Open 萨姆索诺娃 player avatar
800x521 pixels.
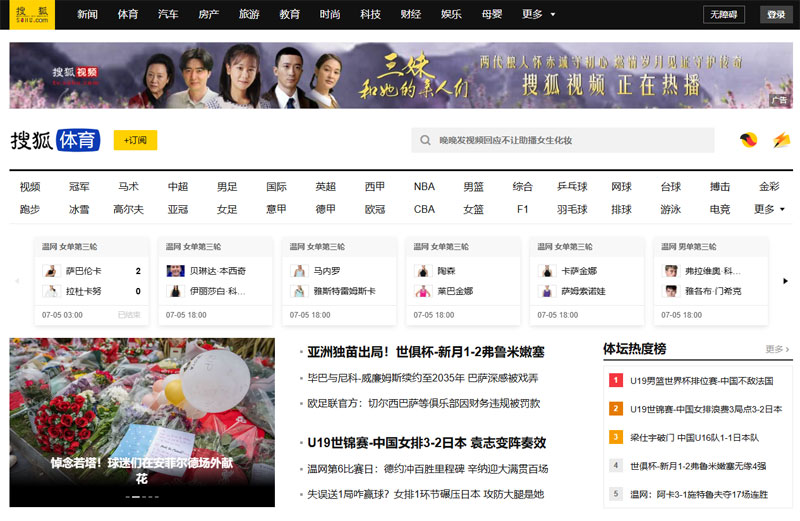547,291
